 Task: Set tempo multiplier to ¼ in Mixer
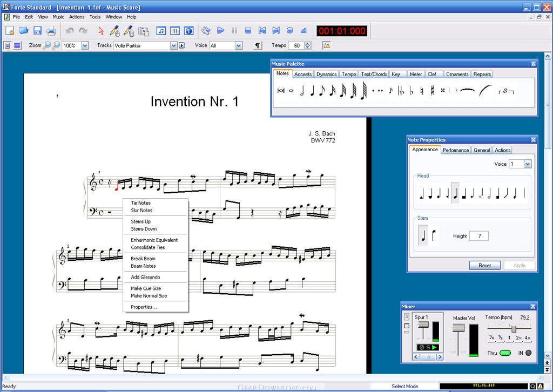491,337
